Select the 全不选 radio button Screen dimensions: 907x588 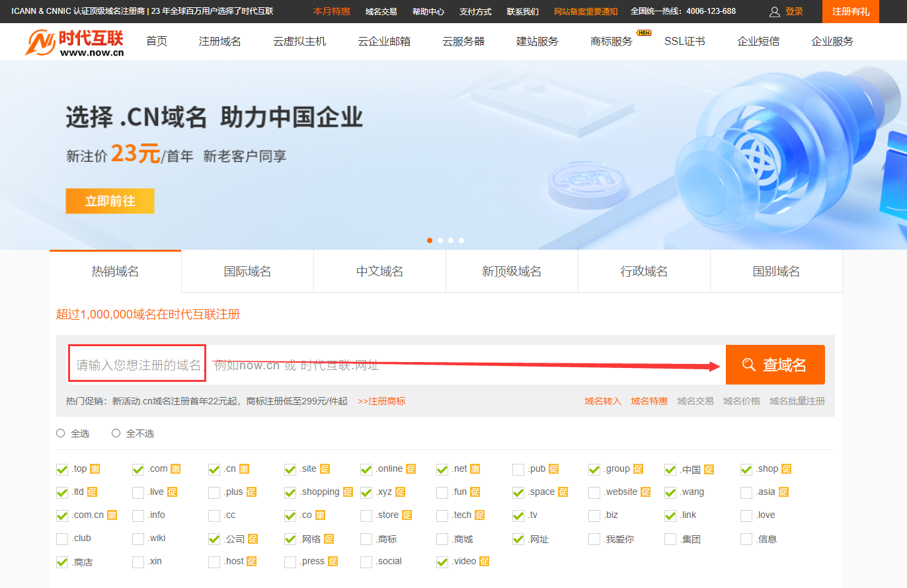116,433
